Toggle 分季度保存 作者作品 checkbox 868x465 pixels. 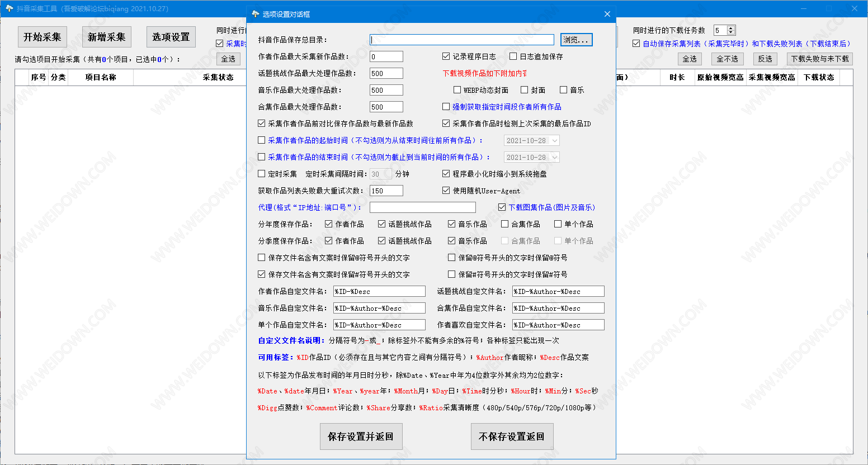click(329, 241)
